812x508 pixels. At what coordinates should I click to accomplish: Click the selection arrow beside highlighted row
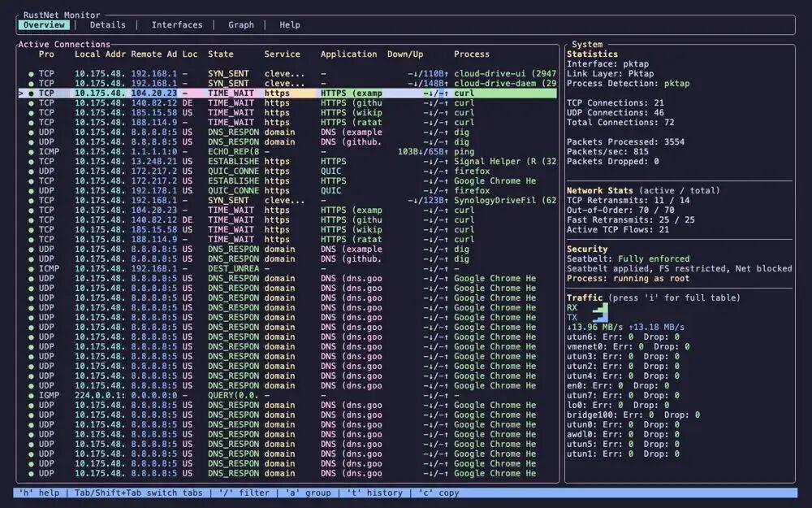click(x=21, y=93)
